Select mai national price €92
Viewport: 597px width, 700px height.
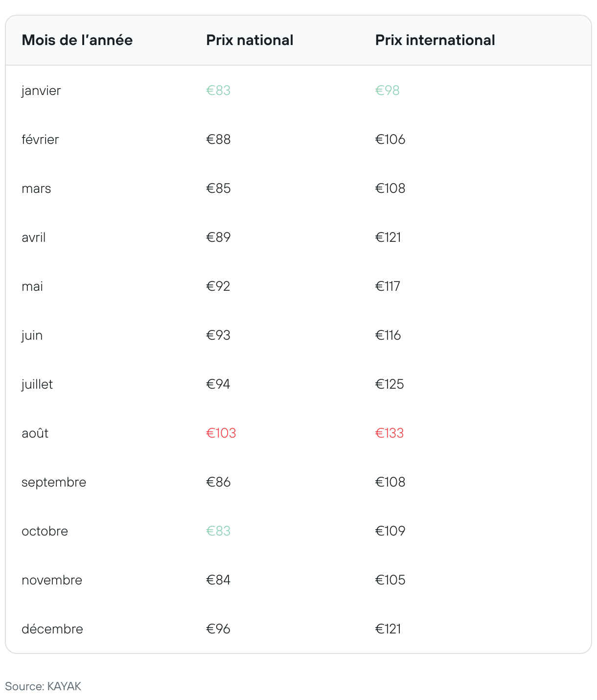coord(218,286)
